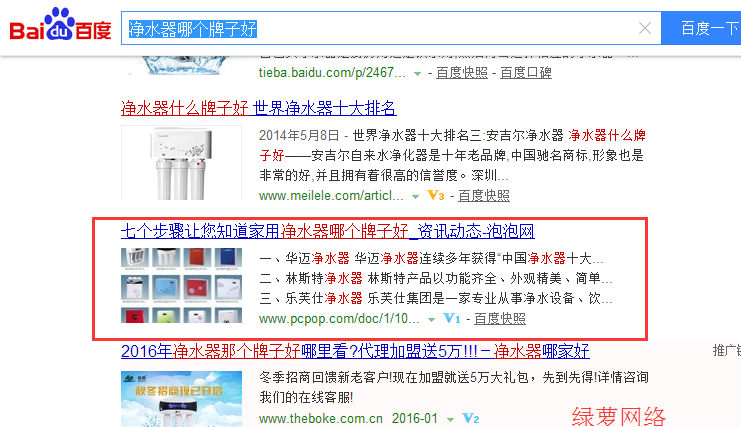Click water purifier thumbnail of meilele result
The height and width of the screenshot is (427, 741).
click(181, 162)
